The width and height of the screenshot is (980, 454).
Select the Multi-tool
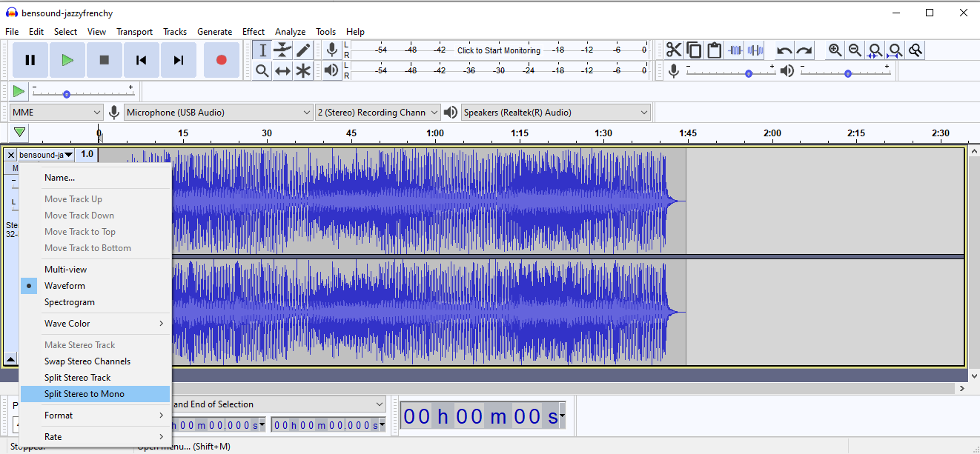pos(303,70)
